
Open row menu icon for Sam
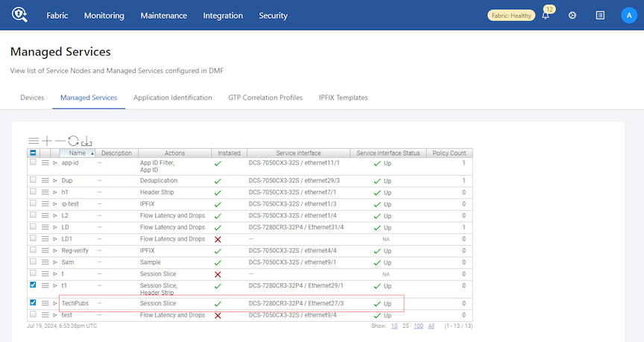[45, 262]
